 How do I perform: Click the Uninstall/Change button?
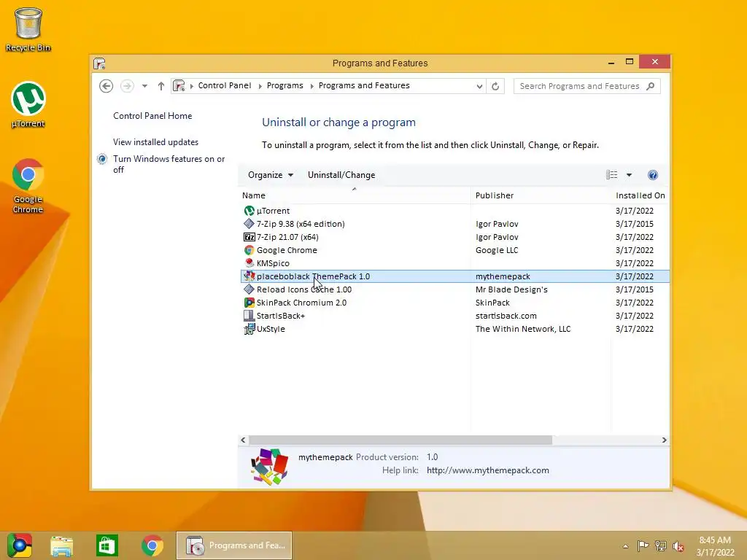coord(341,175)
